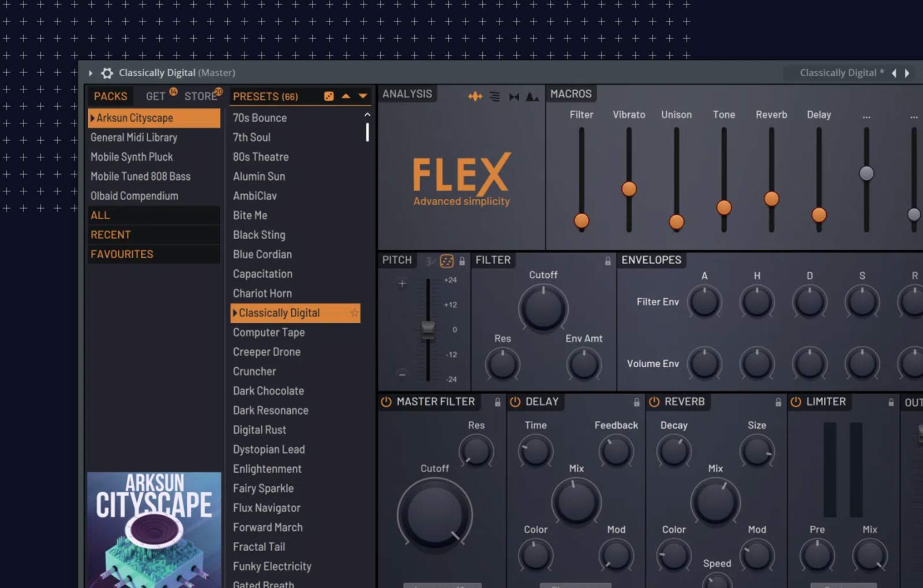Turn off the Limiter power button

(x=796, y=402)
